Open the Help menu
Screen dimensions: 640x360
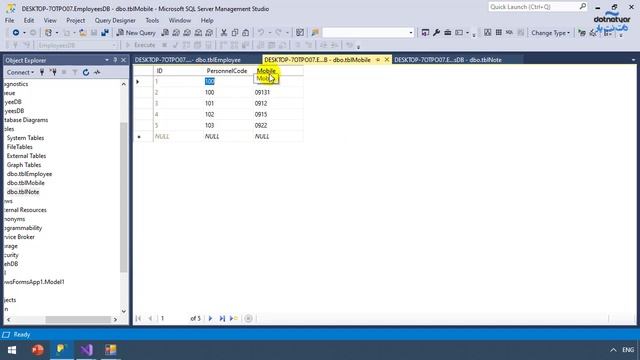coord(207,20)
